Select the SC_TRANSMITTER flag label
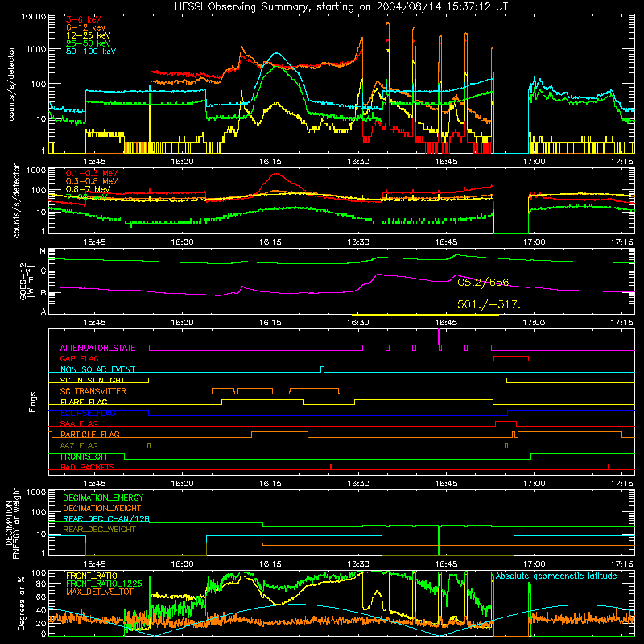Image resolution: width=644 pixels, height=644 pixels. click(x=93, y=391)
